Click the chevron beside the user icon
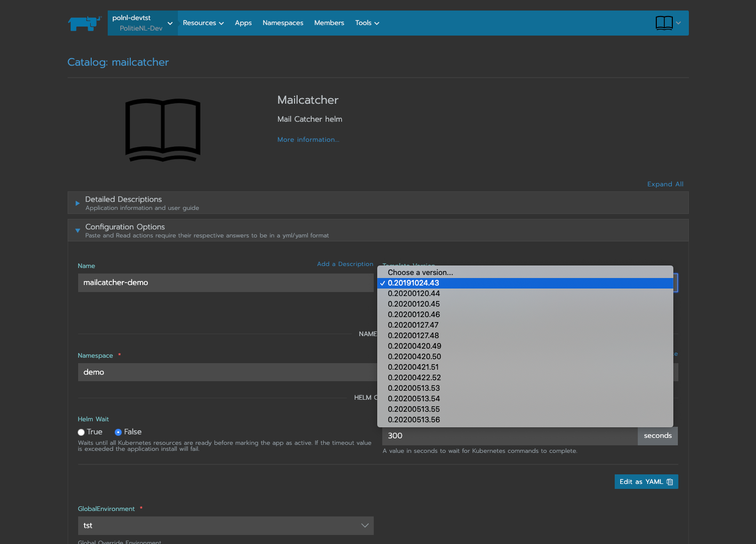 (678, 23)
